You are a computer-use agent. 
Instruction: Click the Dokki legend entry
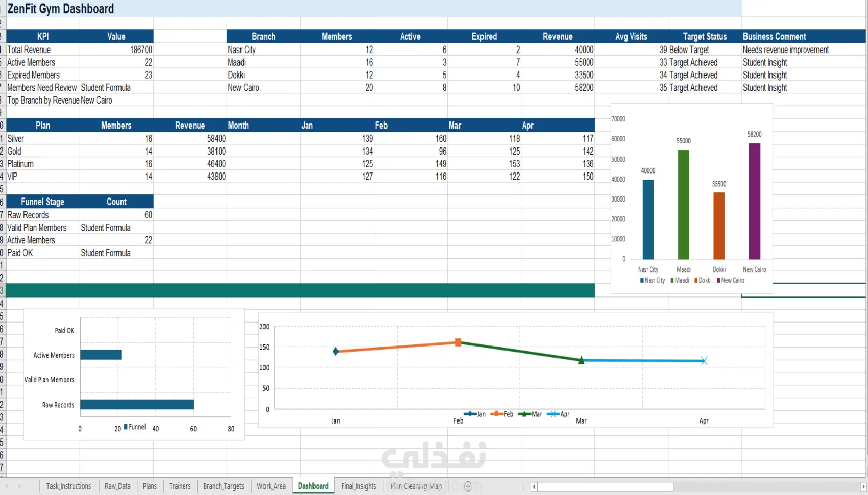click(703, 280)
